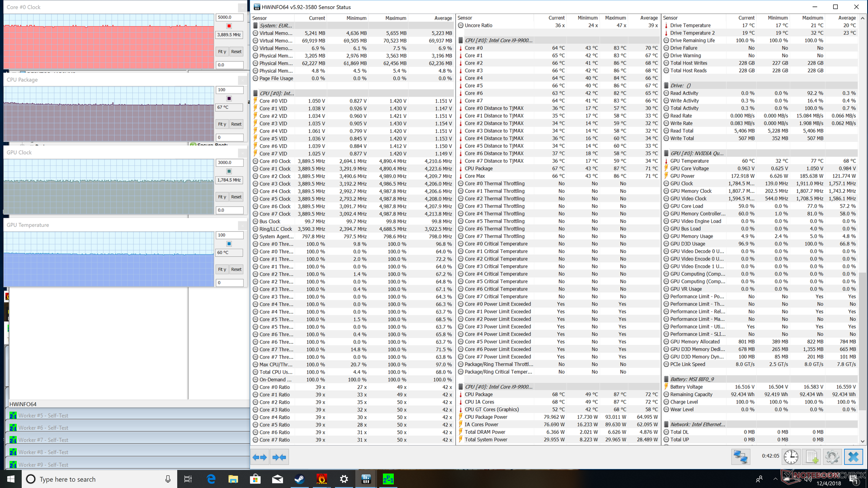The height and width of the screenshot is (488, 868).
Task: Click the clock reset timer icon
Action: [x=791, y=457]
